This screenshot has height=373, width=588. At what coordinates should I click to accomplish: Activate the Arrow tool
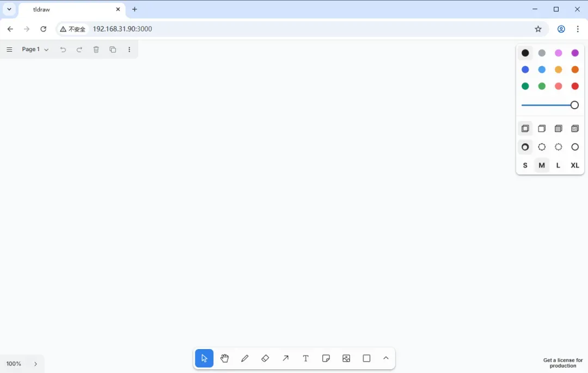(x=286, y=358)
